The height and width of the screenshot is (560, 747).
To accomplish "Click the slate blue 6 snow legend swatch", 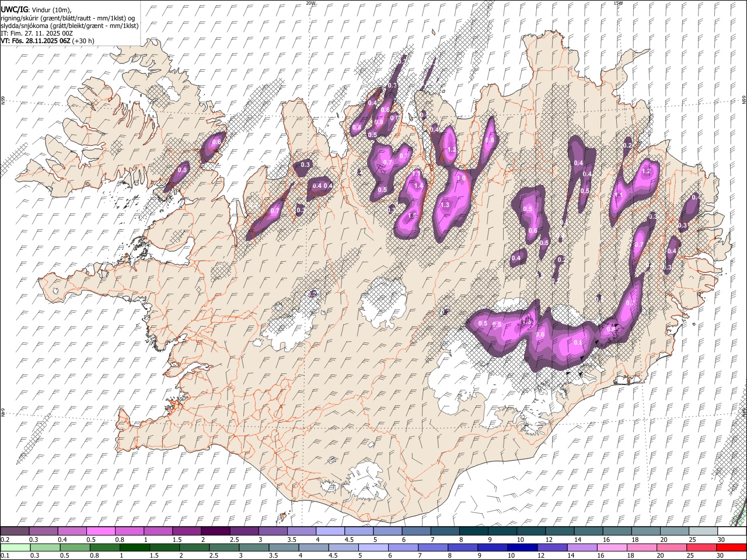I will [x=416, y=531].
